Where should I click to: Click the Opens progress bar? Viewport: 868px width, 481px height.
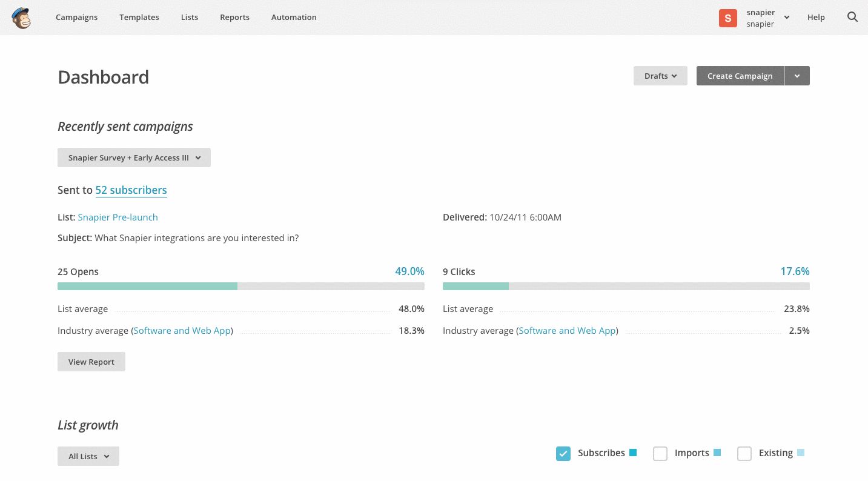point(240,286)
